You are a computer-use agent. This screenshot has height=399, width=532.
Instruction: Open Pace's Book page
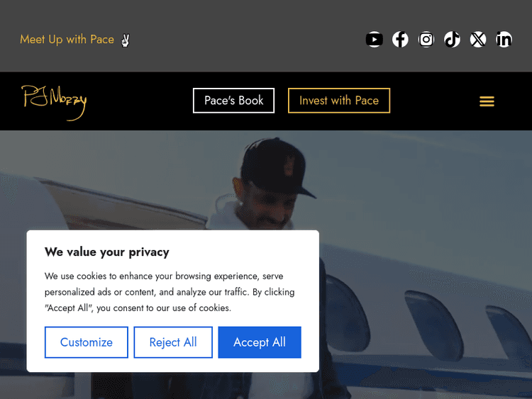tap(233, 101)
